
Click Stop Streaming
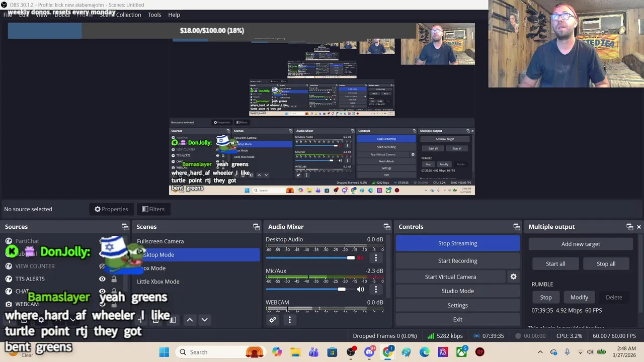(x=457, y=243)
